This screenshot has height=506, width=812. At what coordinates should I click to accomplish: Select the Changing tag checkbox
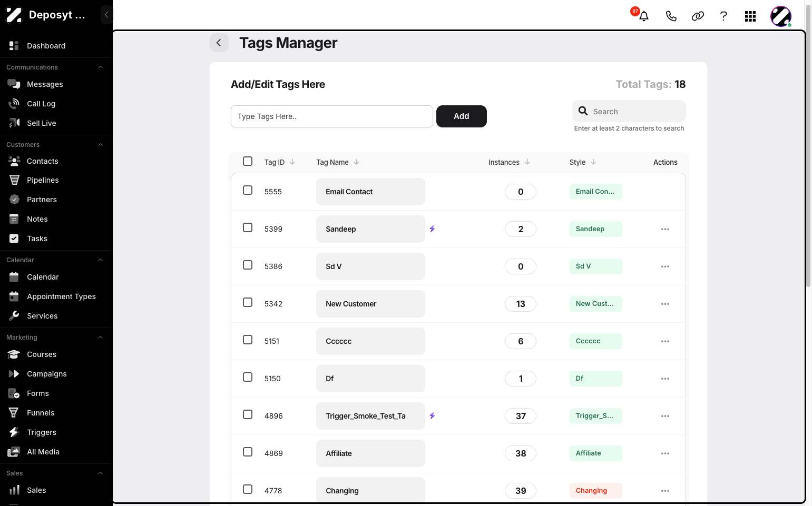248,489
